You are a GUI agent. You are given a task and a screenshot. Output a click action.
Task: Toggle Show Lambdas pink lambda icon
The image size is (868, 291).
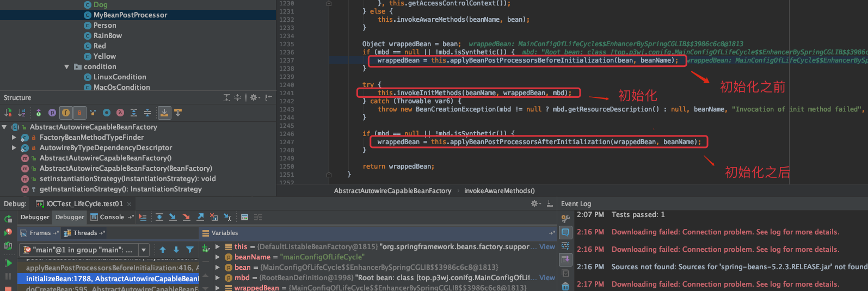point(120,113)
